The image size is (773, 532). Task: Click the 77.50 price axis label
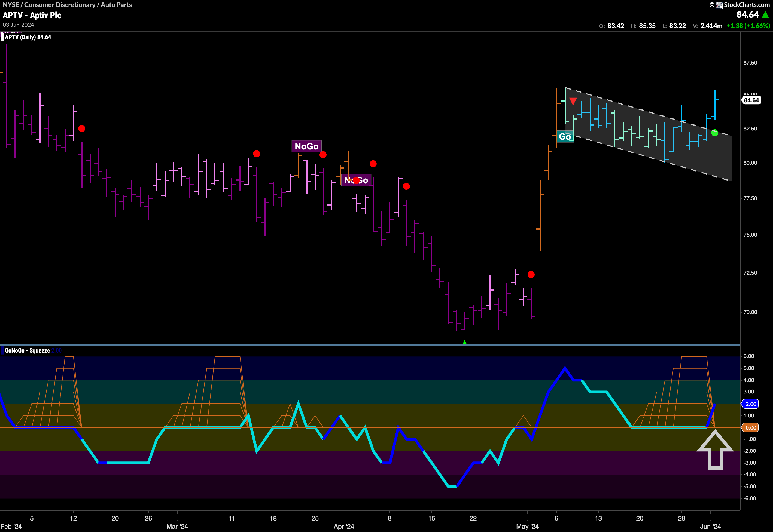click(750, 198)
